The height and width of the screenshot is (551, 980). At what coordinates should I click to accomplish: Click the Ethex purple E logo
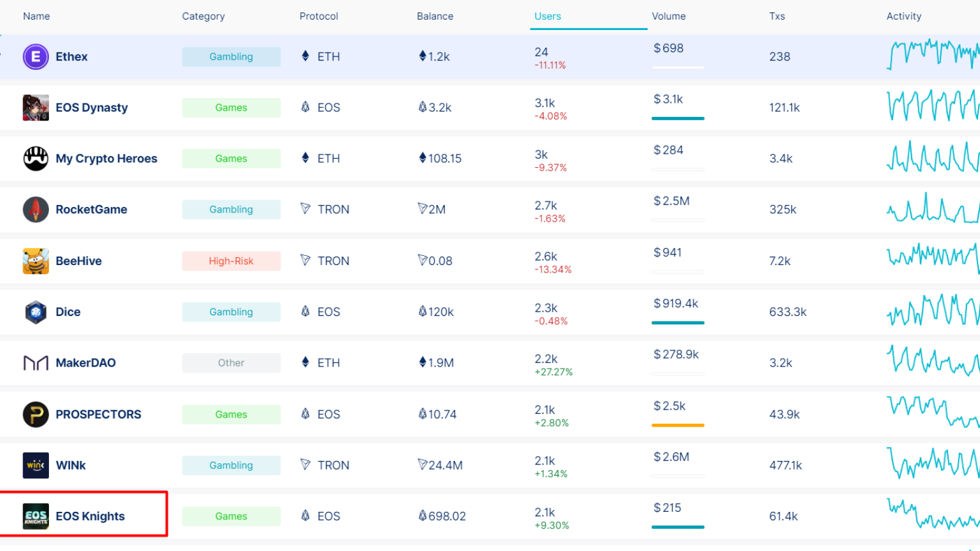(x=36, y=57)
